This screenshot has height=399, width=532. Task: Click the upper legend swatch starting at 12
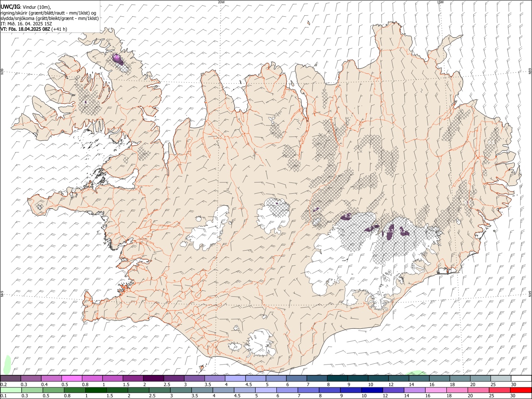pos(398,378)
